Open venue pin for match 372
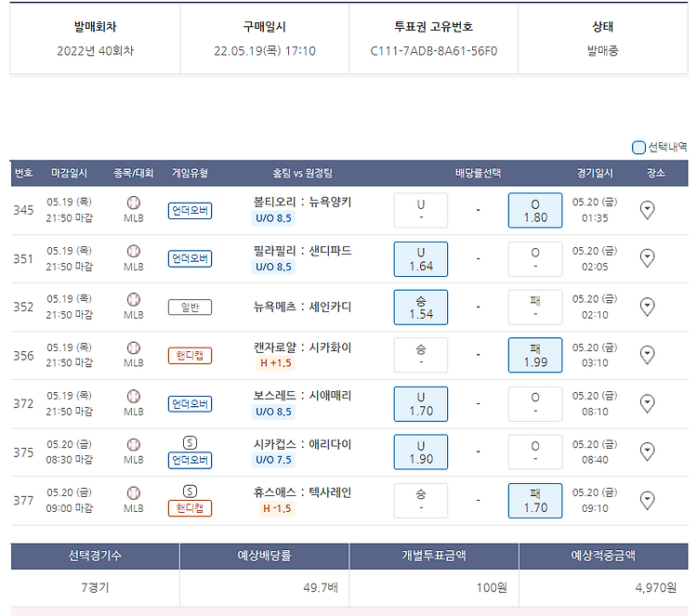 647,403
